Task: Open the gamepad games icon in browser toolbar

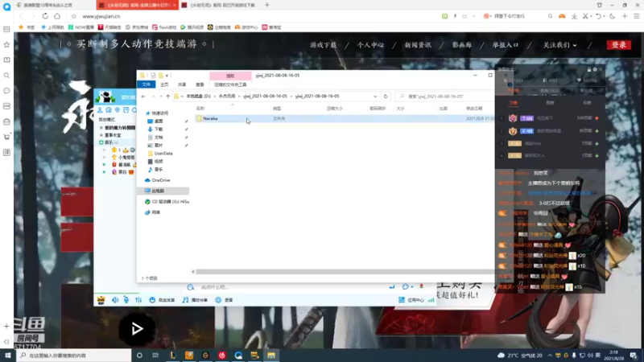Action: (x=562, y=16)
